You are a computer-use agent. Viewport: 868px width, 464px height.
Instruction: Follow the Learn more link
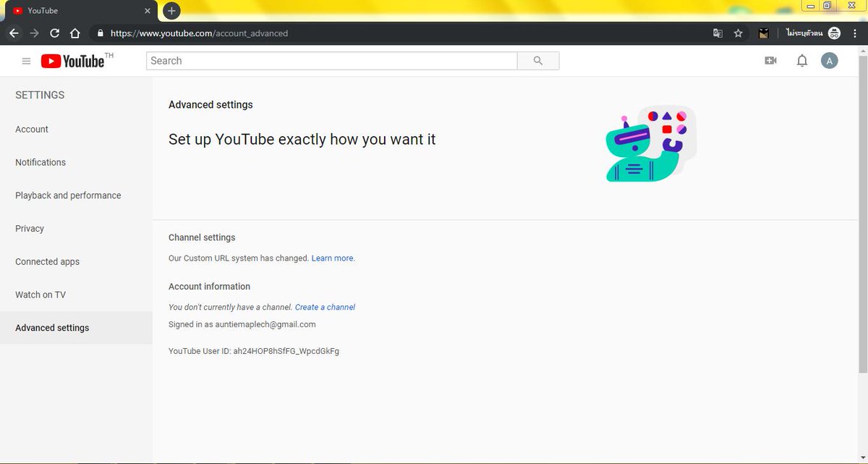(332, 258)
